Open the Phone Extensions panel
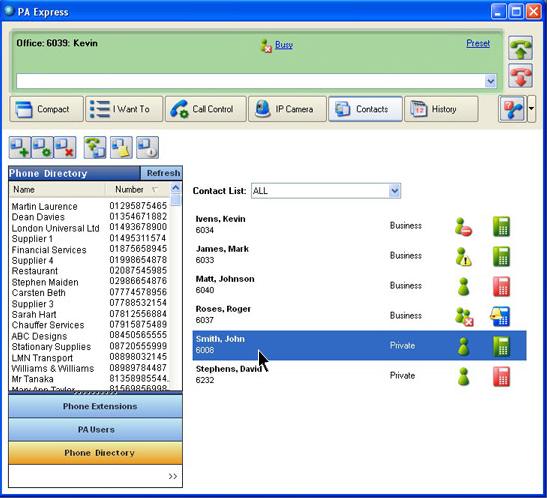Screen dimensions: 547x498 coord(96,406)
